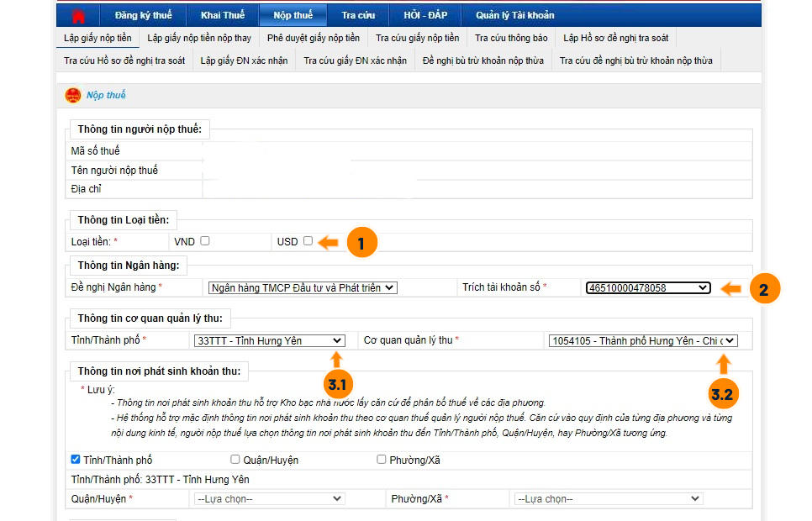Select the Nộp thuế menu tab

click(293, 15)
